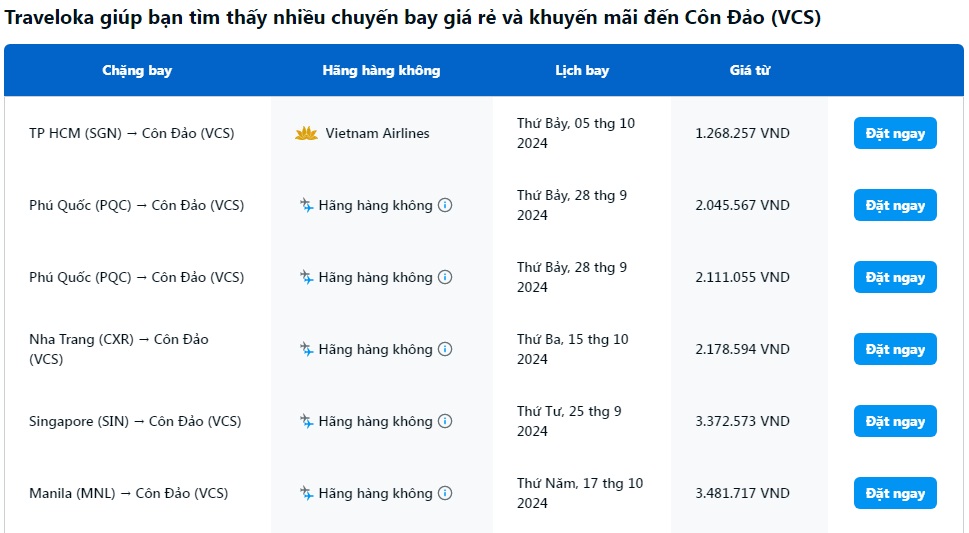
Task: Book the Nha Trang to Côn Đảo flight
Action: click(x=895, y=349)
